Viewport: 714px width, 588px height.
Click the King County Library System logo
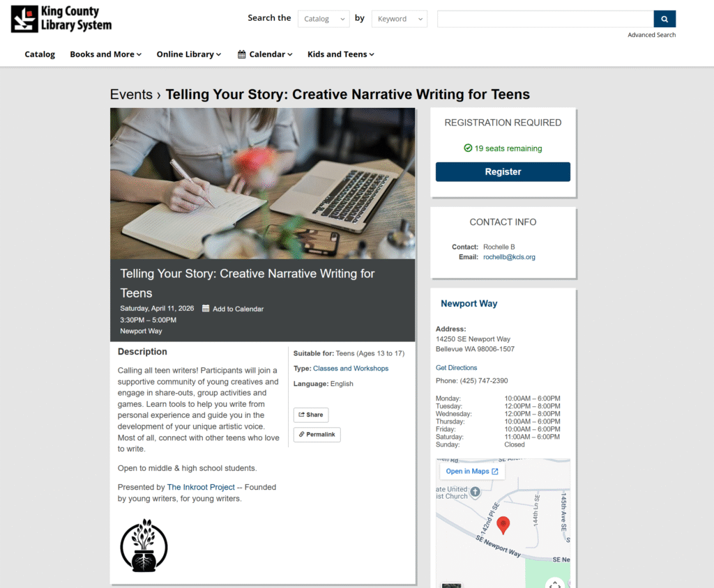[x=61, y=19]
